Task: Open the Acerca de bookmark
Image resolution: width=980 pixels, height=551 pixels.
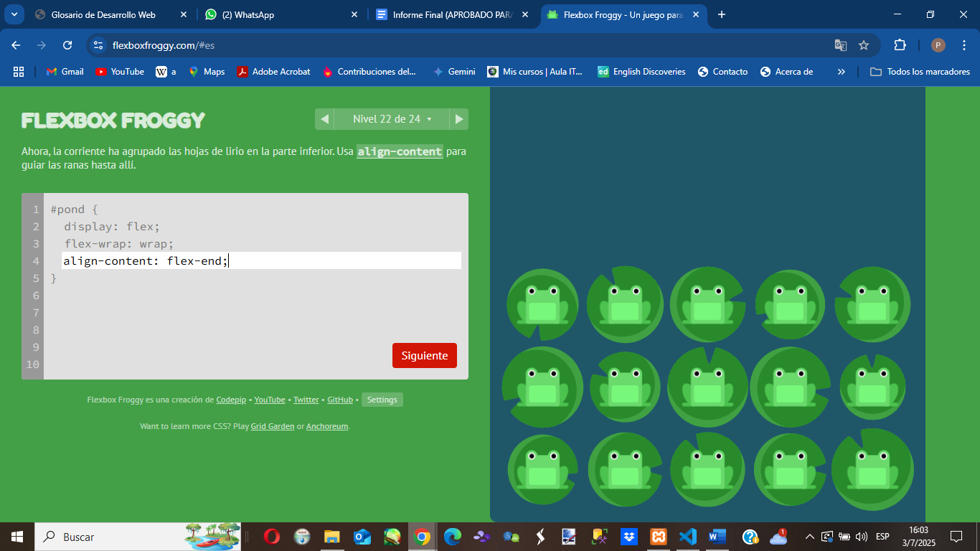Action: pos(786,72)
